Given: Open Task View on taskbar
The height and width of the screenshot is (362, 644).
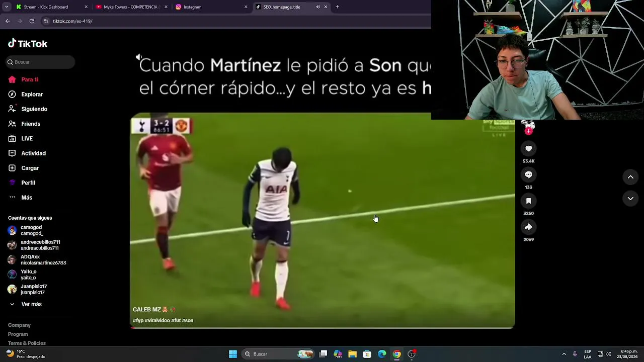Looking at the screenshot, I should 324,354.
